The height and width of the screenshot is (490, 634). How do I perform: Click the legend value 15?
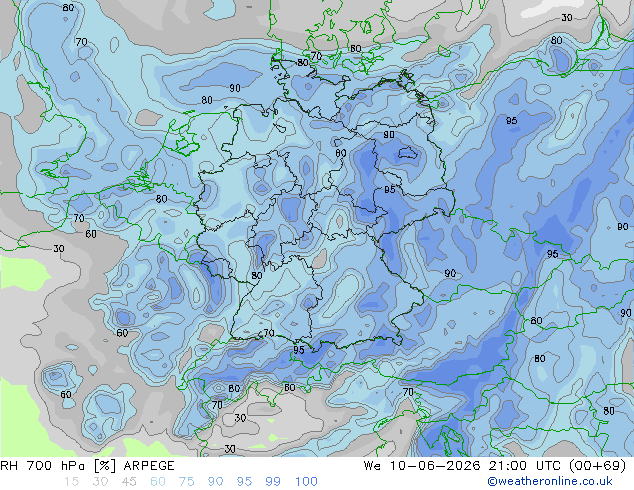pyautogui.click(x=71, y=482)
